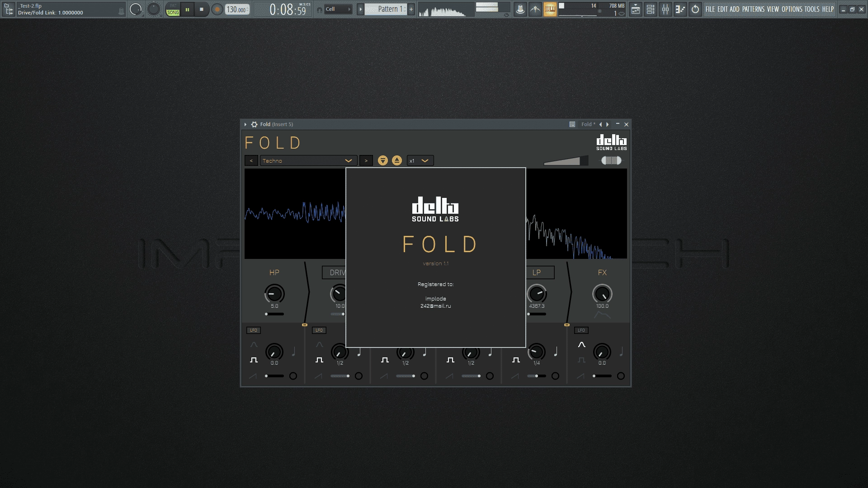Screen dimensions: 868x488
Task: Open the Fold window grid detail icon
Action: (572, 124)
